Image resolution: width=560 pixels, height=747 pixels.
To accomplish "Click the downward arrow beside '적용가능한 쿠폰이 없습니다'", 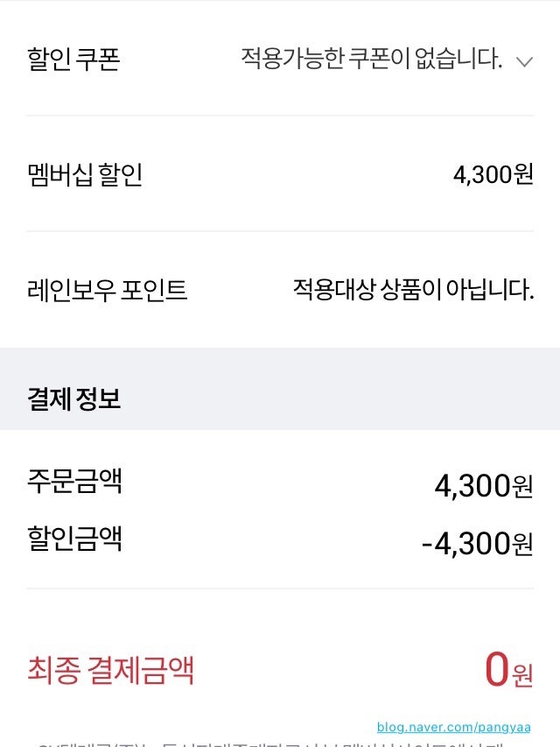I will point(523,60).
